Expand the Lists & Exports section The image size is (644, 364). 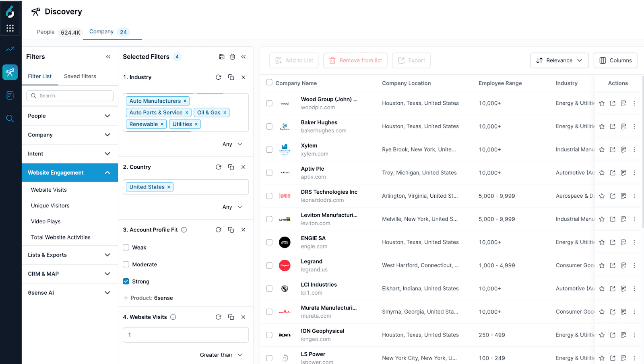pyautogui.click(x=70, y=255)
